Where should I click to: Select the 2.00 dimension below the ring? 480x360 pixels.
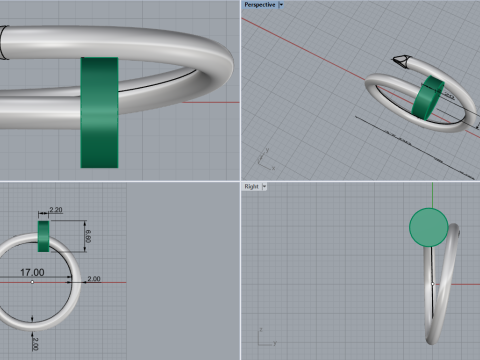[x=35, y=344]
